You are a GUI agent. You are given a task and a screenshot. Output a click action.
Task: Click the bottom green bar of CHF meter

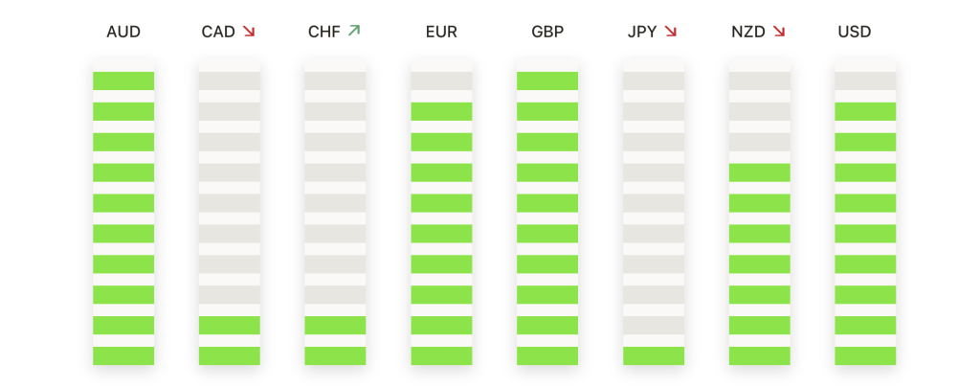[x=336, y=355]
